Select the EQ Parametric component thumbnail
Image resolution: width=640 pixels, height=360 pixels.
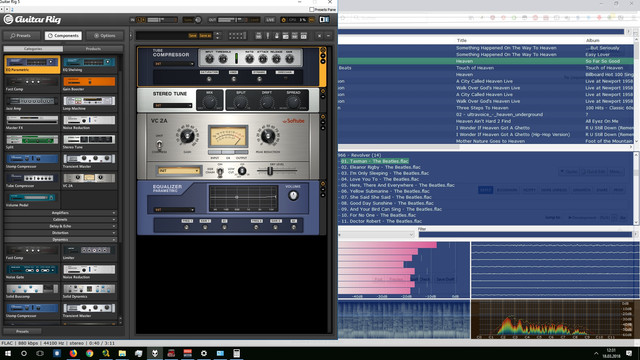(32, 64)
